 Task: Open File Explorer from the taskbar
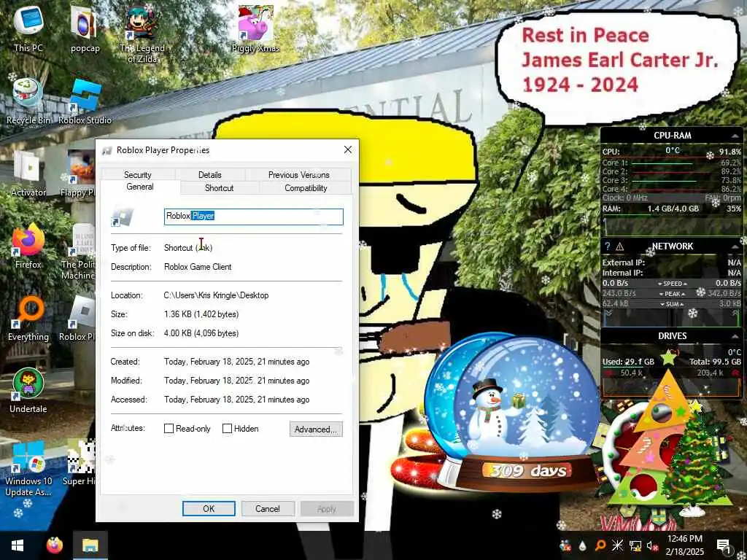pyautogui.click(x=90, y=545)
